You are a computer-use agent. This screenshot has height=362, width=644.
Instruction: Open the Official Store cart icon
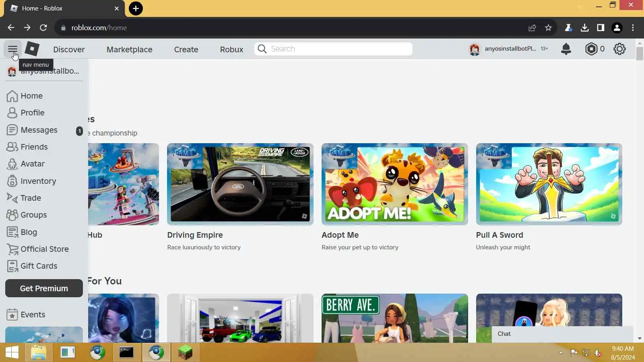click(x=12, y=249)
